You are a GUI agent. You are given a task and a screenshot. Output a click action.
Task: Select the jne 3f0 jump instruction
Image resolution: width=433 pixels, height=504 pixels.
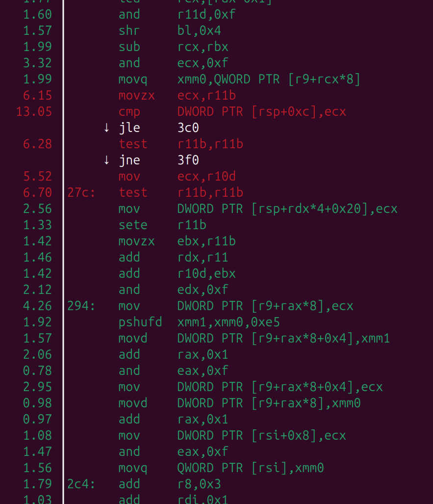(159, 160)
